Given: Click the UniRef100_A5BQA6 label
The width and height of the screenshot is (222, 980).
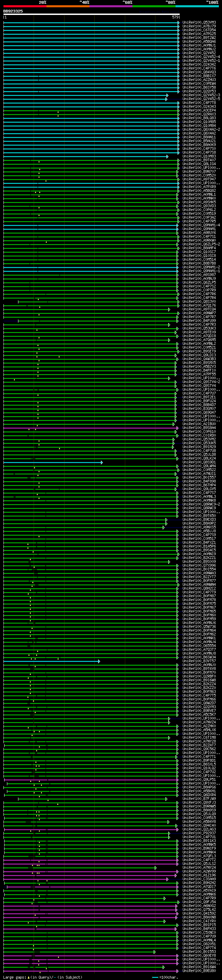Looking at the screenshot, I should 199,41.
